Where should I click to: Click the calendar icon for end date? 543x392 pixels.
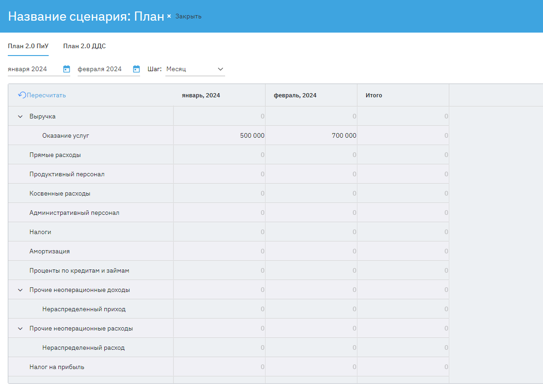click(136, 69)
